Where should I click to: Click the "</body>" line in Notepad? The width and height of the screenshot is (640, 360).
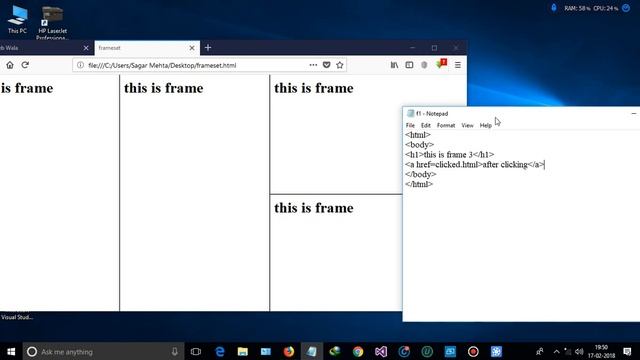(420, 174)
